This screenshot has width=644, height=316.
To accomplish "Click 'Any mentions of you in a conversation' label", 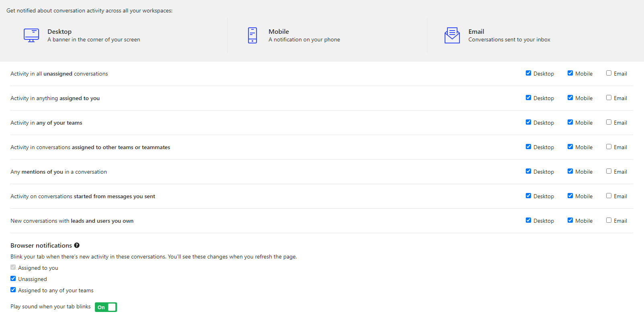I will [x=59, y=172].
